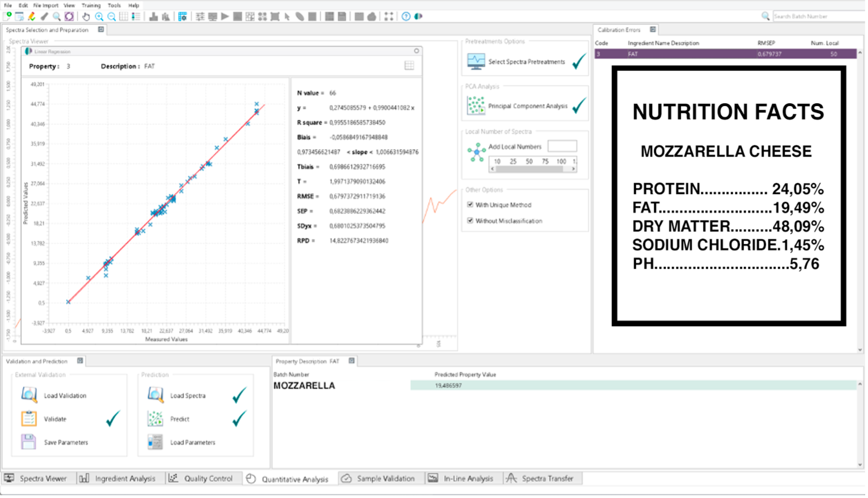Viewport: 868px width, 498px height.
Task: Click the play arrow toolbar icon
Action: pos(225,16)
